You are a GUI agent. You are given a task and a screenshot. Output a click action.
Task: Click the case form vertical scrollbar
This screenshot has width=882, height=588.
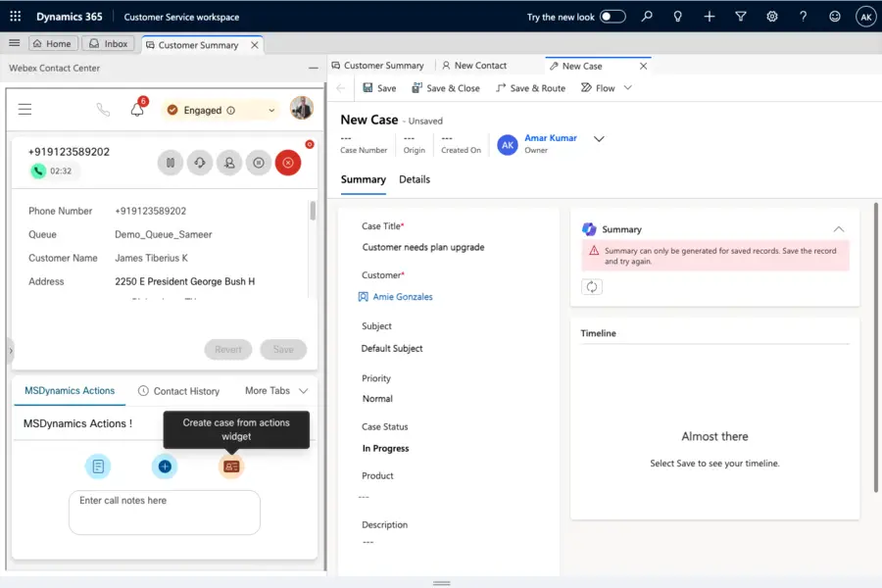pyautogui.click(x=875, y=347)
